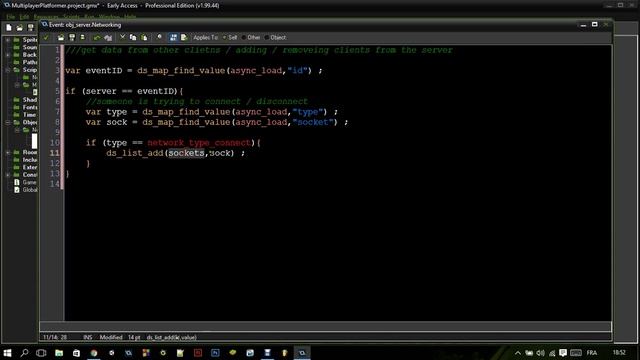The width and height of the screenshot is (640, 360).
Task: Click the "socket" string on line 8
Action: coord(313,122)
